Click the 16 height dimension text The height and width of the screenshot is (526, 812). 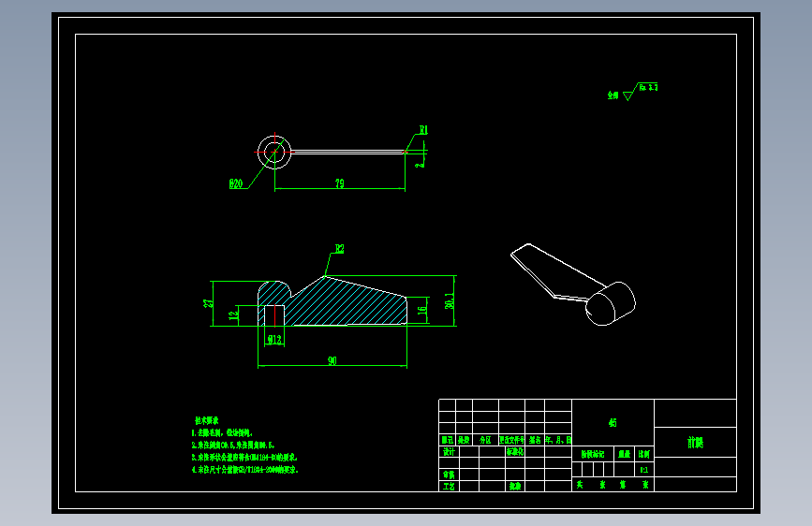click(422, 311)
